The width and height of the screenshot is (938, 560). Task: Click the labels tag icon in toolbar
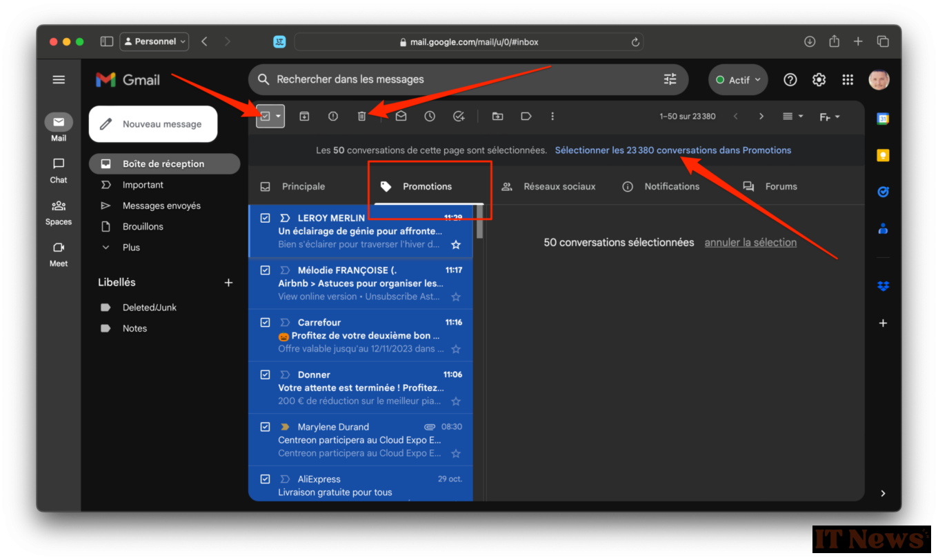coord(526,117)
